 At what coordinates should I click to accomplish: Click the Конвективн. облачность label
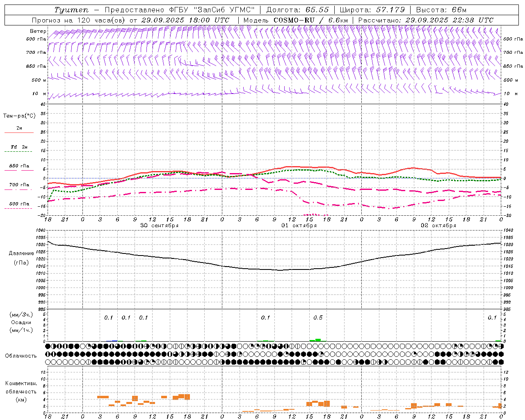pyautogui.click(x=21, y=388)
